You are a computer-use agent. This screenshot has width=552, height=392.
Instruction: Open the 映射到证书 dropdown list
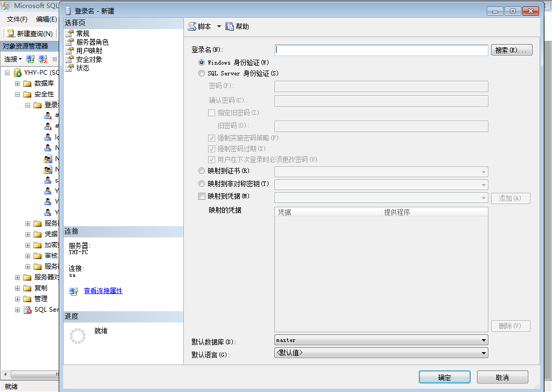click(381, 172)
